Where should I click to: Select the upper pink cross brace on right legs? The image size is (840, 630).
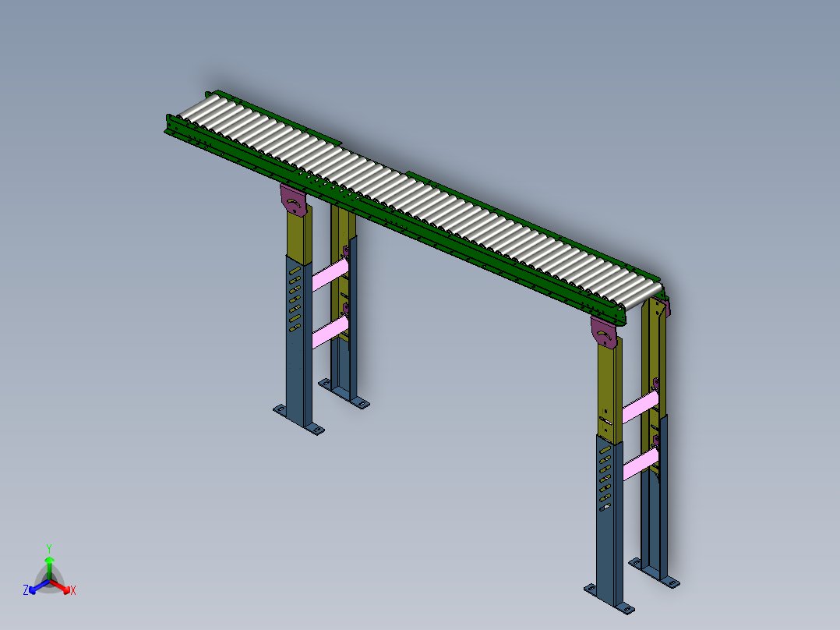click(x=641, y=407)
